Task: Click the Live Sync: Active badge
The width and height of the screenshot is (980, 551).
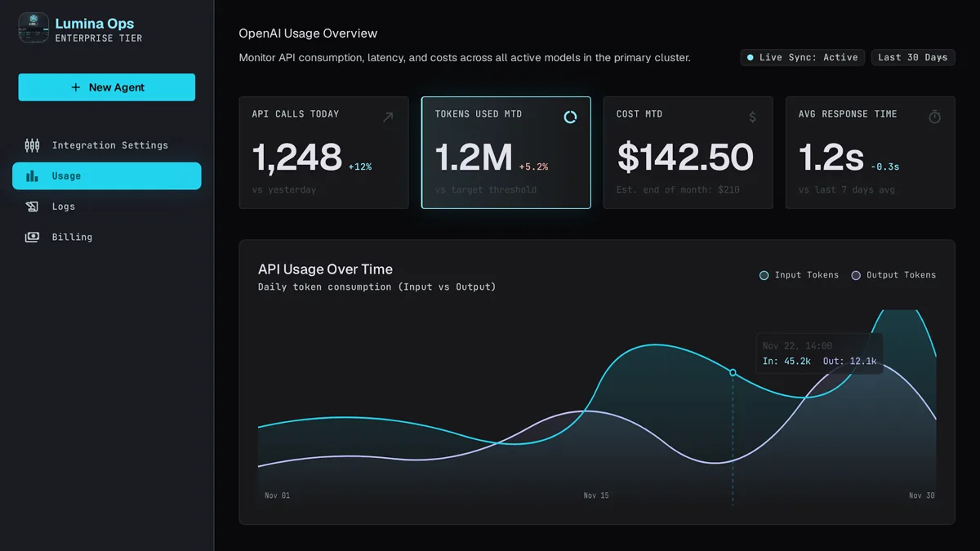Action: tap(803, 58)
